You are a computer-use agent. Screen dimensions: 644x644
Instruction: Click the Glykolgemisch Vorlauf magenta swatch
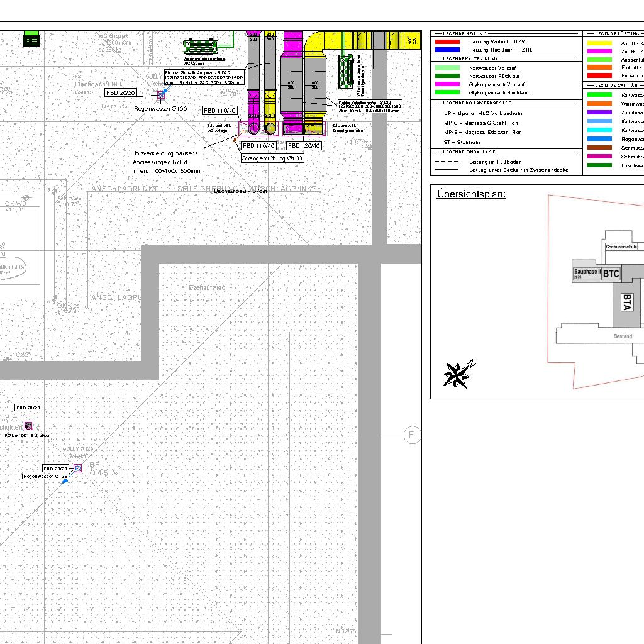click(447, 84)
